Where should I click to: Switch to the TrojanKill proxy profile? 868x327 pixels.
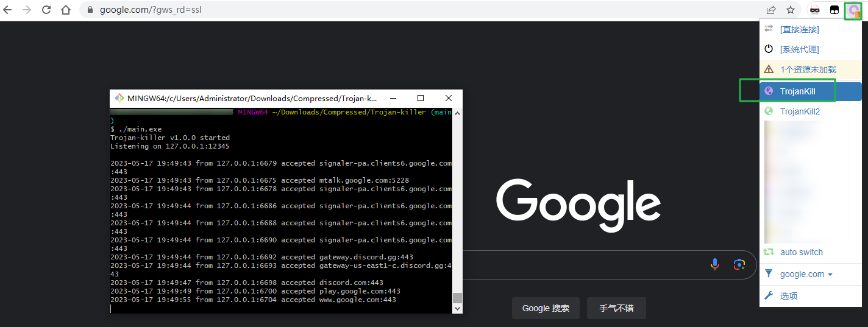point(811,91)
